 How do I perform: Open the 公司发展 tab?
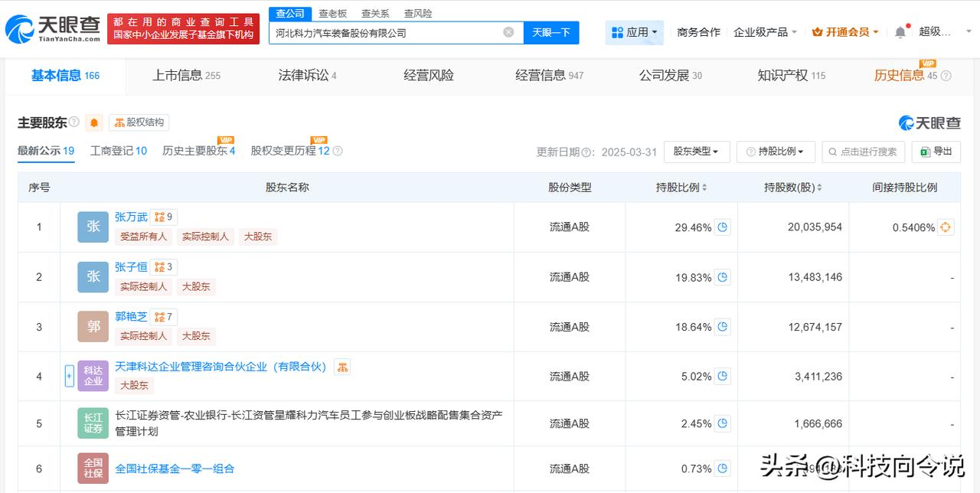[x=670, y=75]
